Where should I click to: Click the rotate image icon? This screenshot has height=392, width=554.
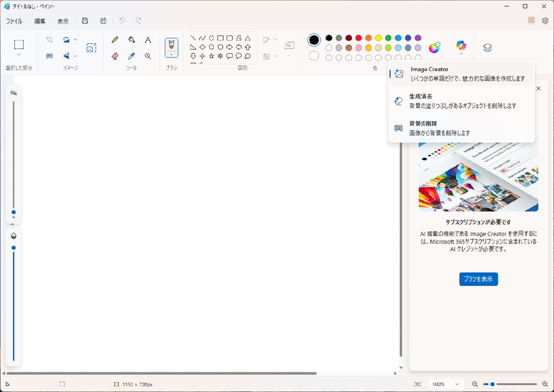click(x=66, y=39)
